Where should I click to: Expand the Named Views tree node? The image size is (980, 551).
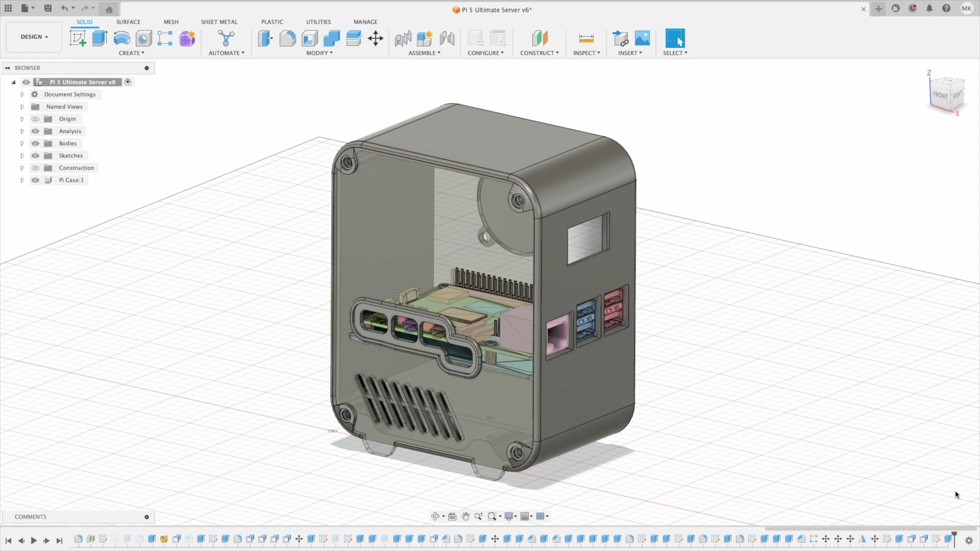[22, 107]
